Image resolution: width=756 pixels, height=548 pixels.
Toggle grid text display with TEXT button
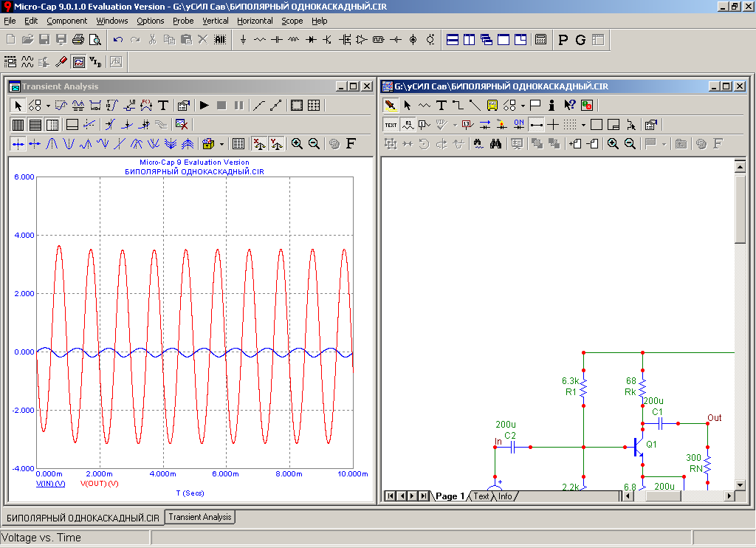[390, 124]
